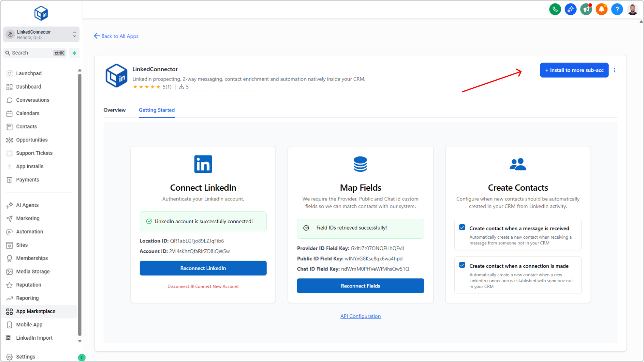The image size is (644, 362).
Task: Open the API Configuration link
Action: click(x=360, y=316)
